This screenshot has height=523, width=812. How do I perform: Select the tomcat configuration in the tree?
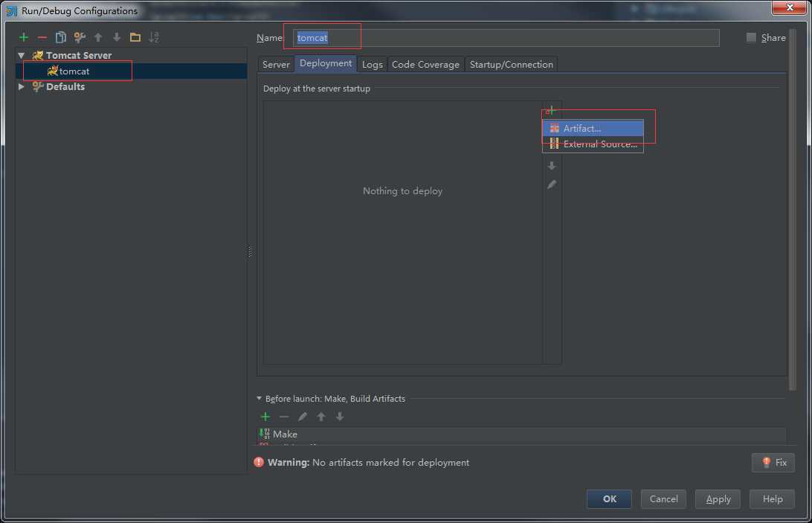(x=74, y=71)
